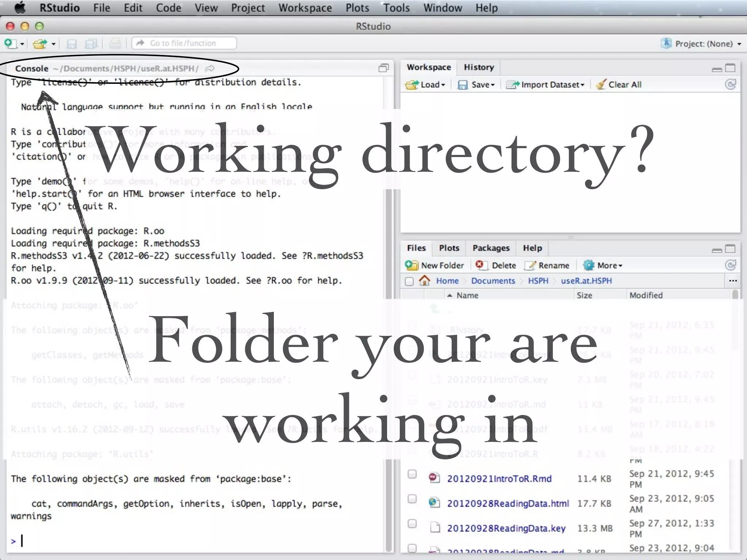Click the blank document icon for ReadingData.key
The image size is (747, 560).
[435, 527]
